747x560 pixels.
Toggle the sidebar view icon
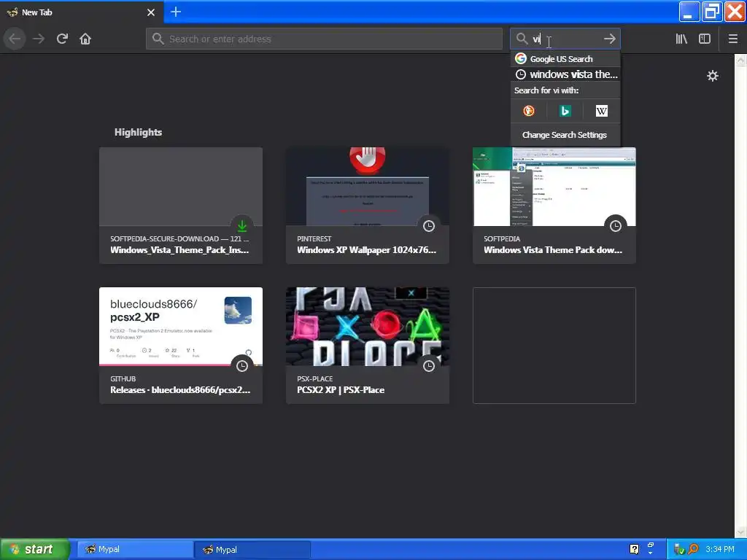(x=705, y=39)
